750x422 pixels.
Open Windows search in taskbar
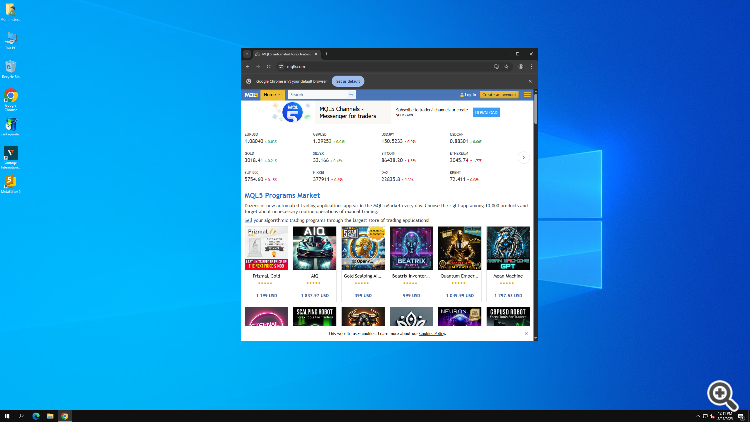click(x=21, y=416)
